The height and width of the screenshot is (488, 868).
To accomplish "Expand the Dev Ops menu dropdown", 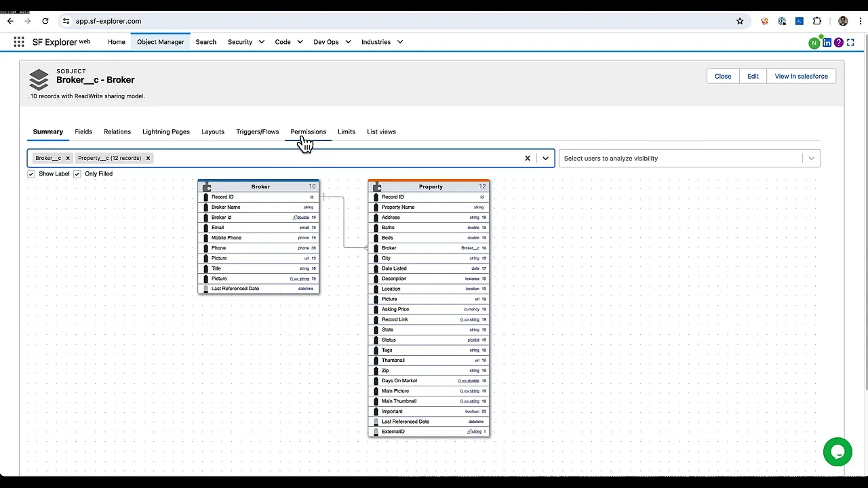I will (348, 42).
